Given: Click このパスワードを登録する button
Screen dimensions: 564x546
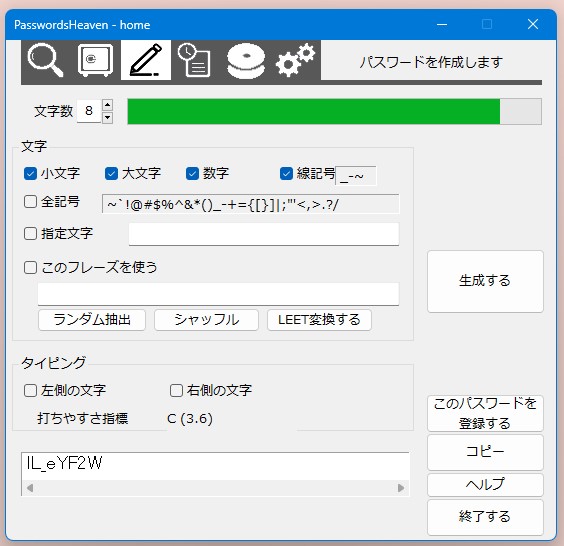Looking at the screenshot, I should coord(485,413).
